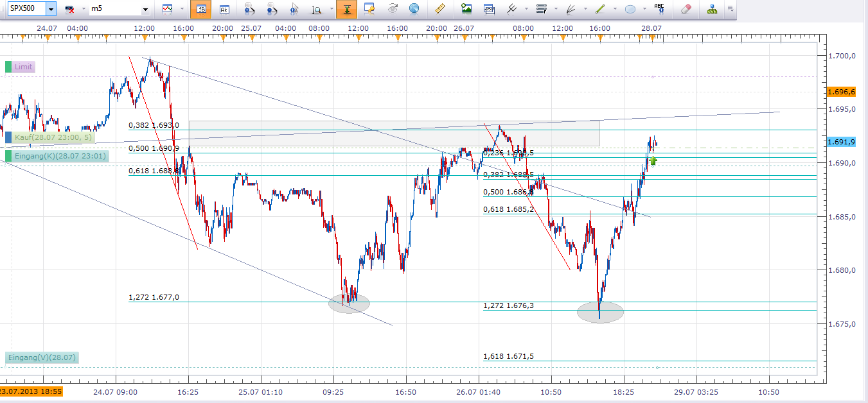Image resolution: width=868 pixels, height=403 pixels.
Task: Select the eraser tool
Action: [686, 10]
